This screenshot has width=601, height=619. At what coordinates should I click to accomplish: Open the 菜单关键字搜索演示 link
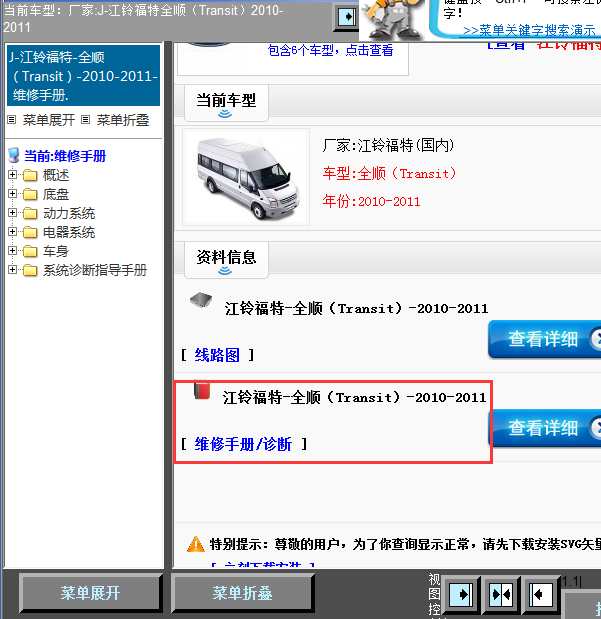pyautogui.click(x=529, y=30)
